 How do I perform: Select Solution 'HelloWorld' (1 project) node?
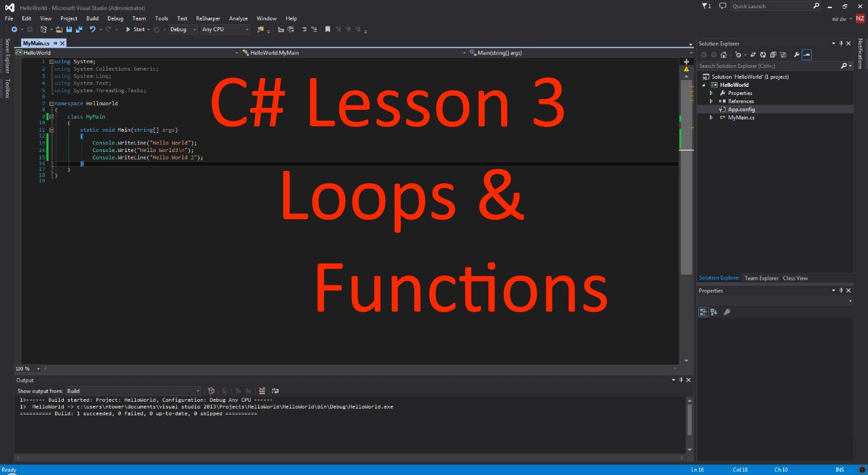click(750, 77)
